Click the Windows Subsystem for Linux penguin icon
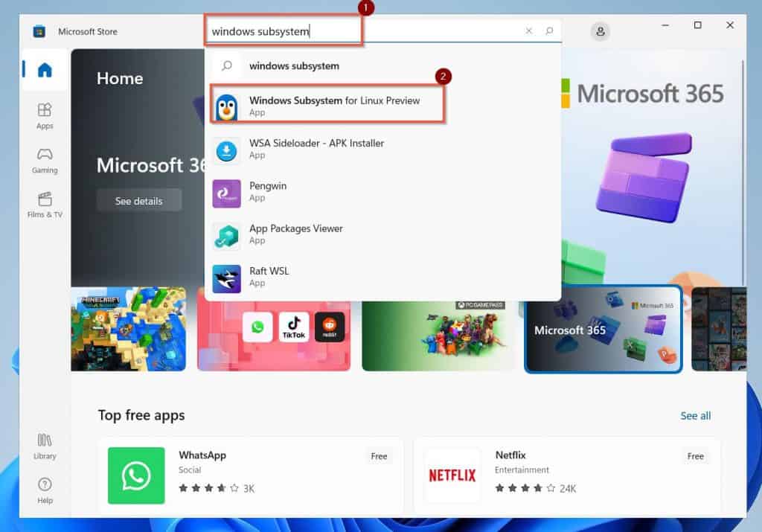Viewport: 762px width, 532px height. [226, 106]
